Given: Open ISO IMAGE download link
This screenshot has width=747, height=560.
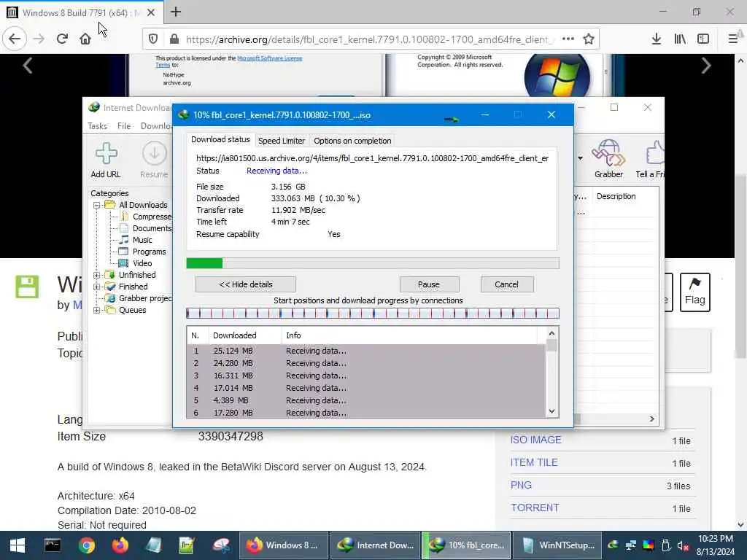Looking at the screenshot, I should pyautogui.click(x=536, y=440).
